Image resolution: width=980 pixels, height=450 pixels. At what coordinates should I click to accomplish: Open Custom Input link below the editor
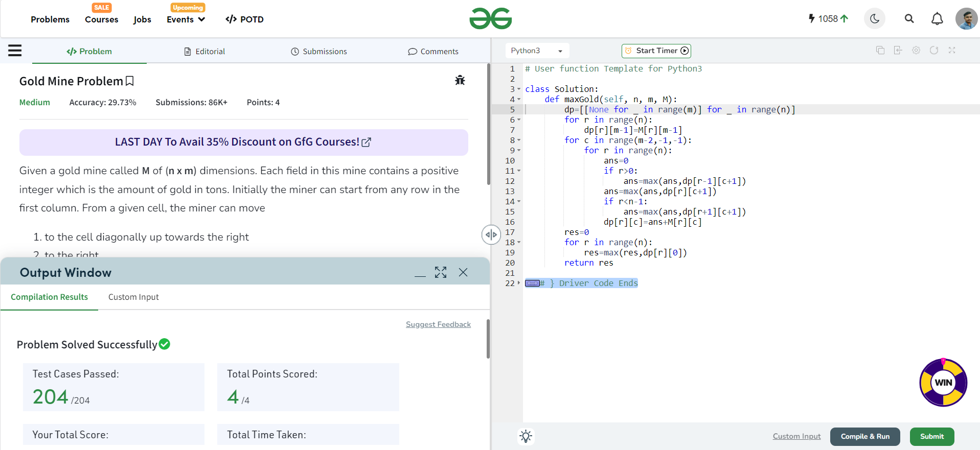coord(796,436)
